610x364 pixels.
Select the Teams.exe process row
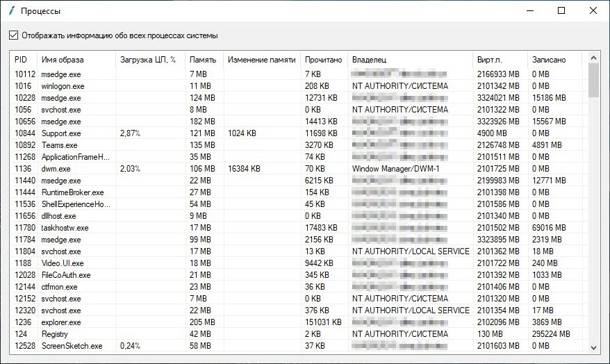(59, 145)
